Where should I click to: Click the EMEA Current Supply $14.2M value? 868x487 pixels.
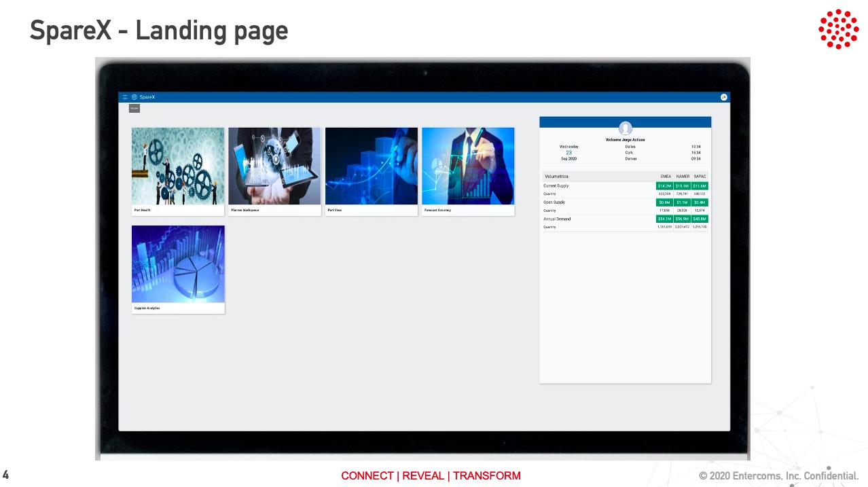[664, 186]
